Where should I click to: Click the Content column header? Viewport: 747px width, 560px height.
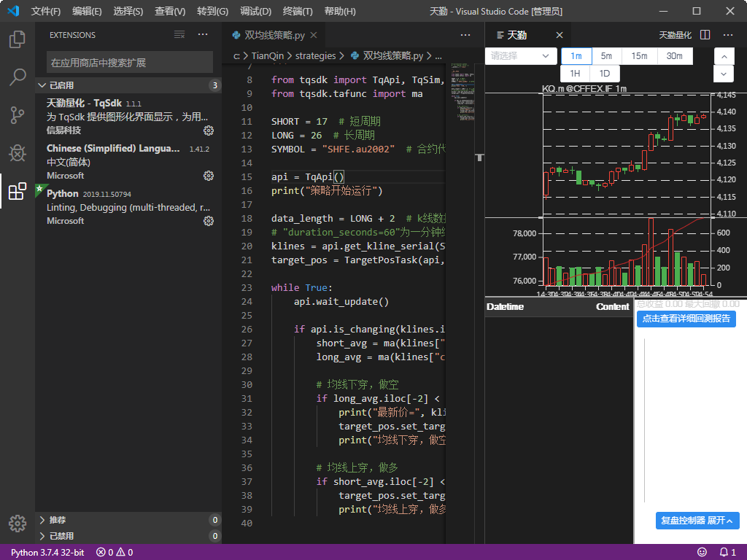pyautogui.click(x=612, y=307)
